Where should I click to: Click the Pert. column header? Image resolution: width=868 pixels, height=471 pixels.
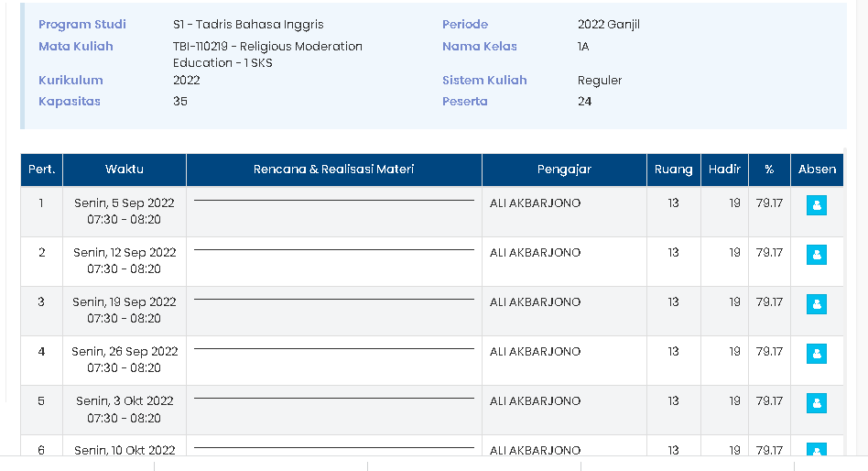(x=42, y=170)
